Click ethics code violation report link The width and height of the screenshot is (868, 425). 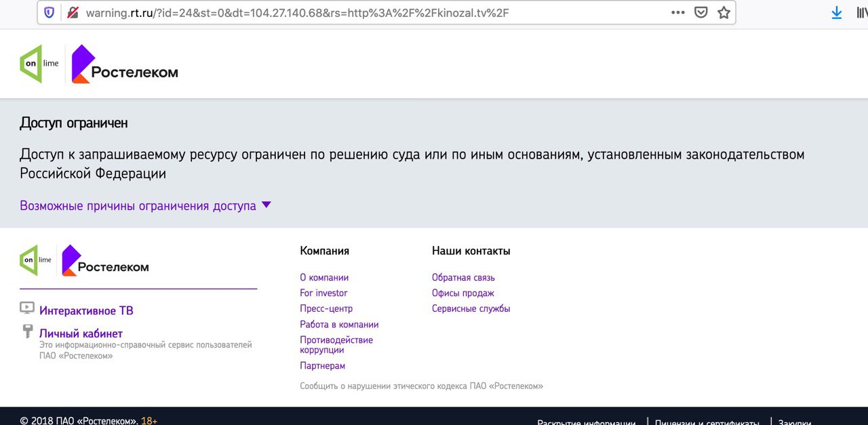coord(421,386)
